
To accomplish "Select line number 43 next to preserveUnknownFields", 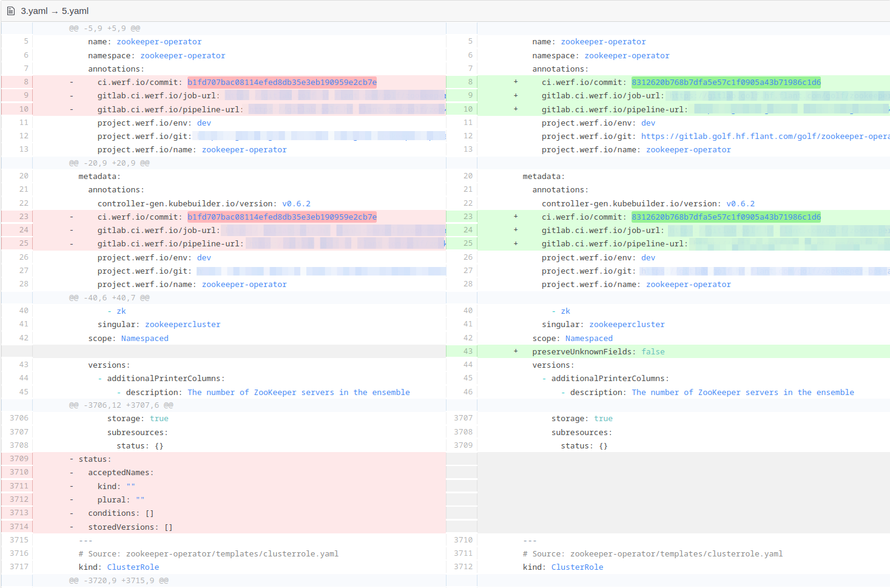I will (x=466, y=351).
